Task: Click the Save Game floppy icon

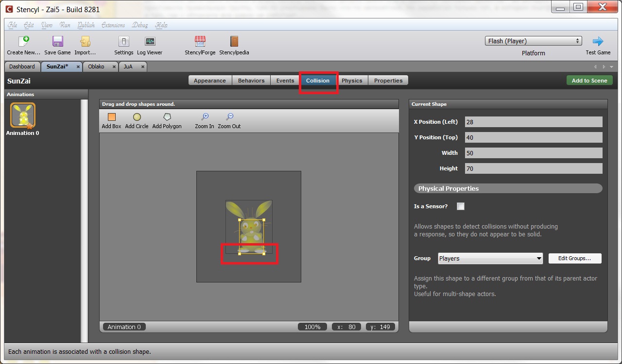Action: pyautogui.click(x=57, y=42)
